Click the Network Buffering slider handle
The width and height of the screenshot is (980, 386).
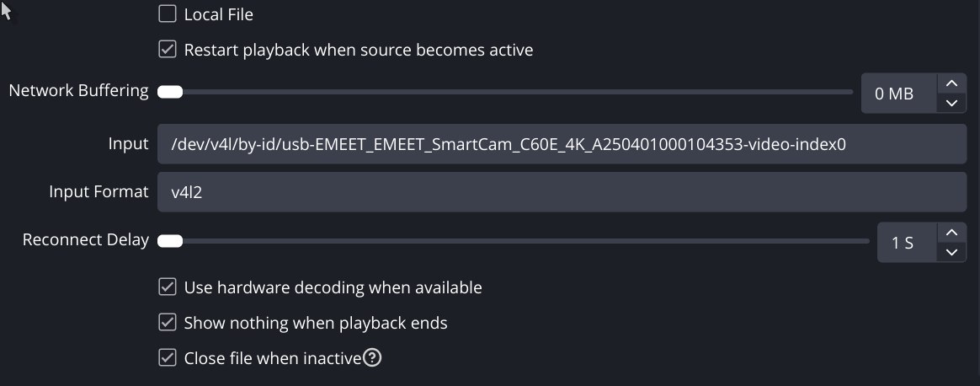pos(170,92)
